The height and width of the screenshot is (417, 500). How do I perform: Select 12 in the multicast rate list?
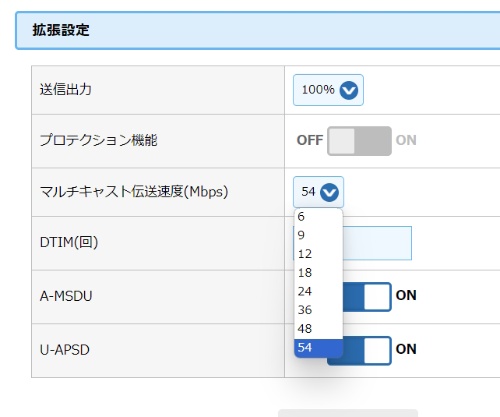point(318,254)
